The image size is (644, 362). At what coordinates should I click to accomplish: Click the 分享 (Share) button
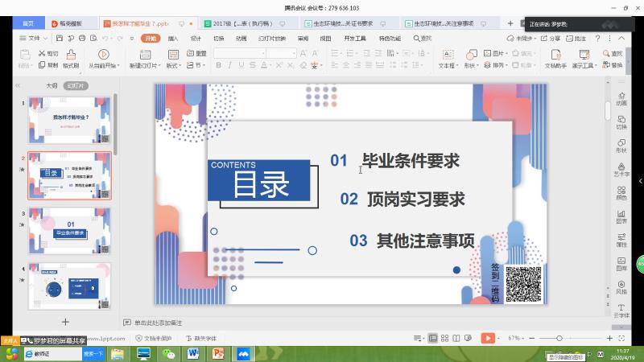pyautogui.click(x=552, y=38)
